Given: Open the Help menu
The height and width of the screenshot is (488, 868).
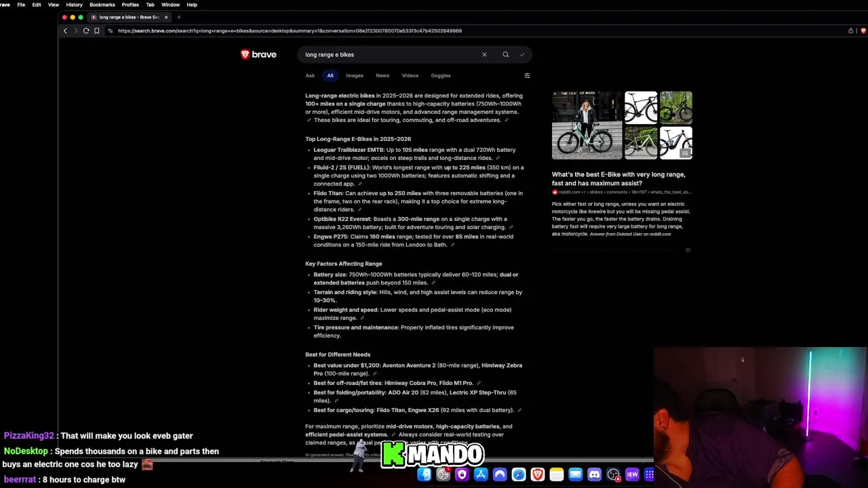Looking at the screenshot, I should (192, 5).
